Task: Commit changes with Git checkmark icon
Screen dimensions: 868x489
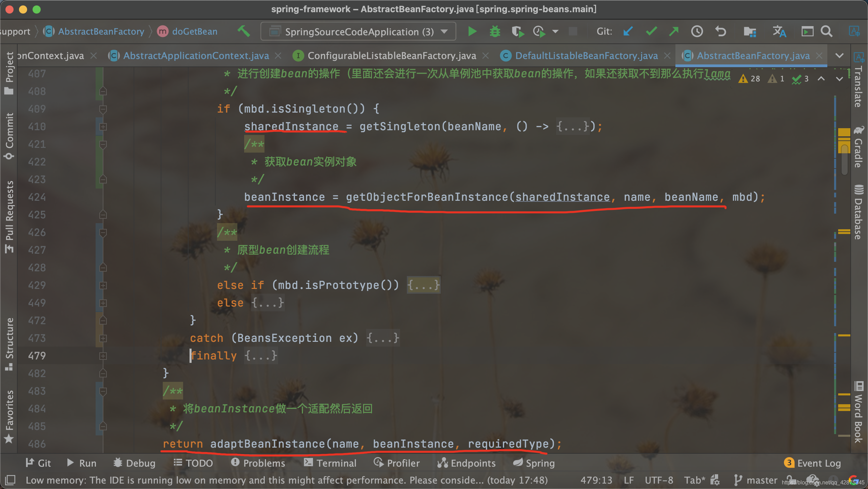Action: pos(651,32)
